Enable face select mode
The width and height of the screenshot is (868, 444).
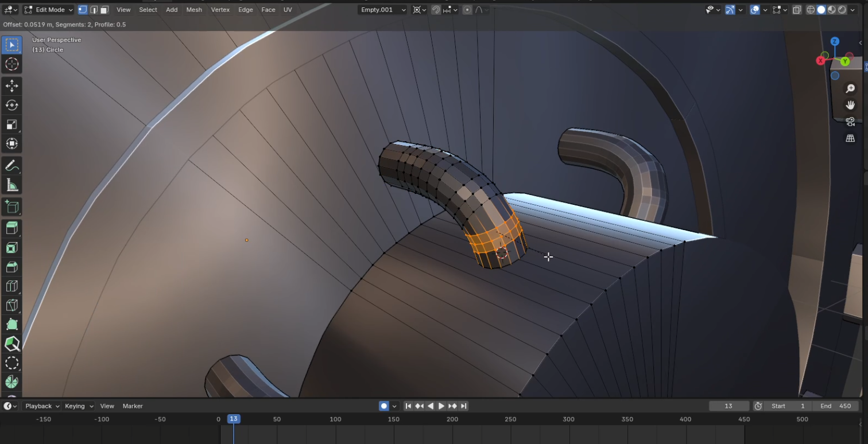tap(104, 10)
